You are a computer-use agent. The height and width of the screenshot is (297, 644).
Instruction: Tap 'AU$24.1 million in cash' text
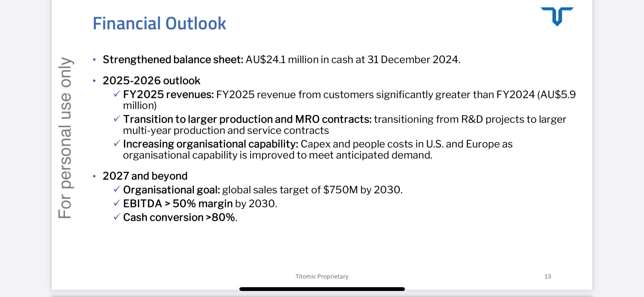click(299, 60)
